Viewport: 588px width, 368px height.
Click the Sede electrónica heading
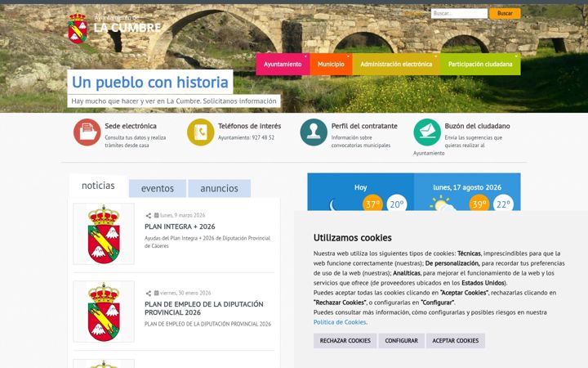click(131, 126)
